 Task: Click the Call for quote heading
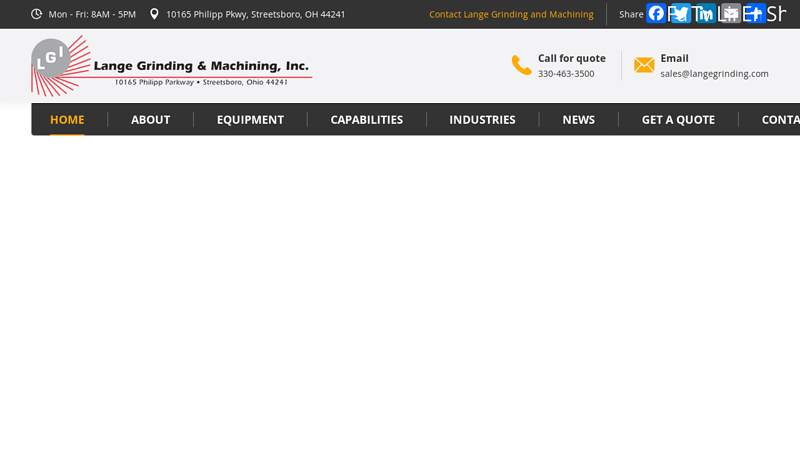571,58
